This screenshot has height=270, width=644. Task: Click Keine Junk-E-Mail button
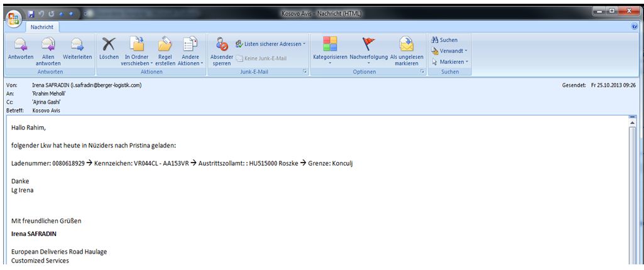point(261,58)
